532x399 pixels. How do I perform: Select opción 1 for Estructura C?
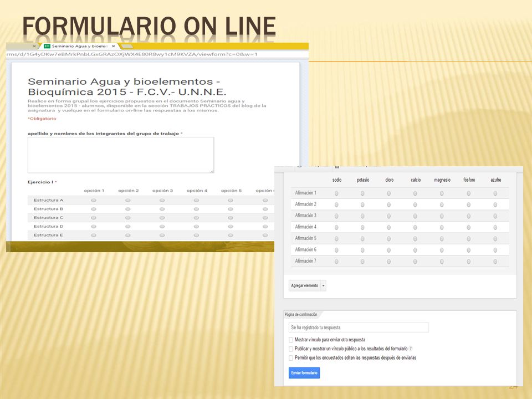pyautogui.click(x=94, y=218)
